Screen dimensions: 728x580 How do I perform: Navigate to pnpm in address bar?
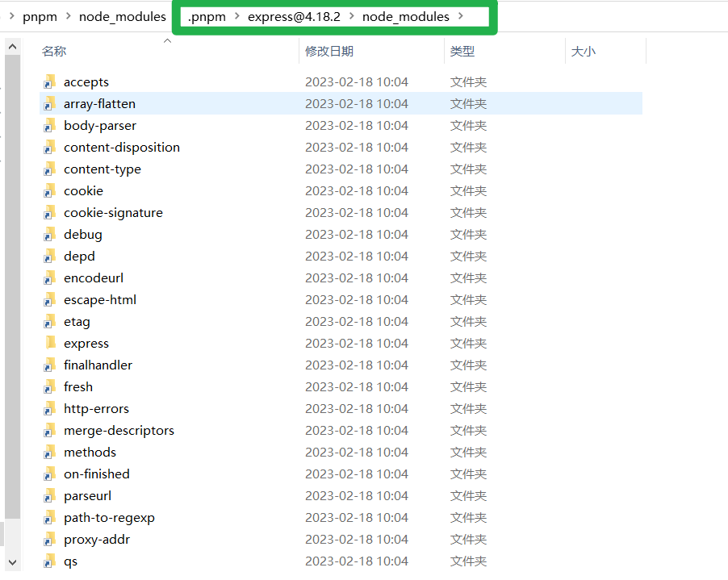pos(40,17)
